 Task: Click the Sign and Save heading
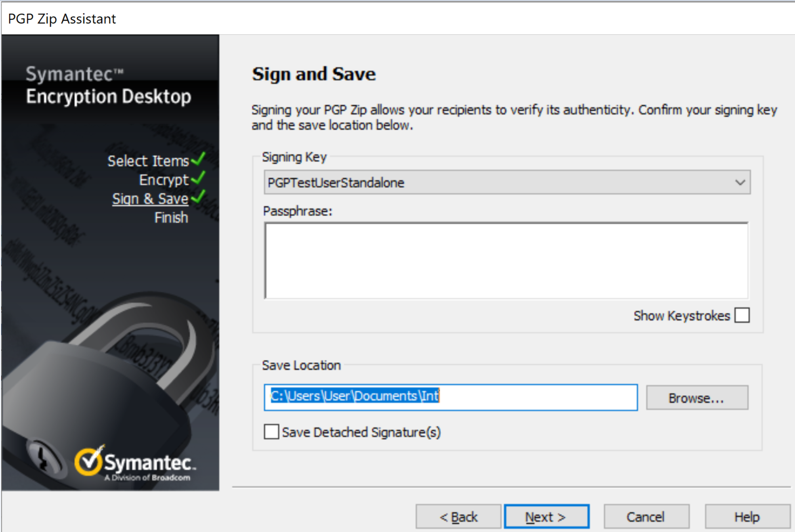pos(314,74)
